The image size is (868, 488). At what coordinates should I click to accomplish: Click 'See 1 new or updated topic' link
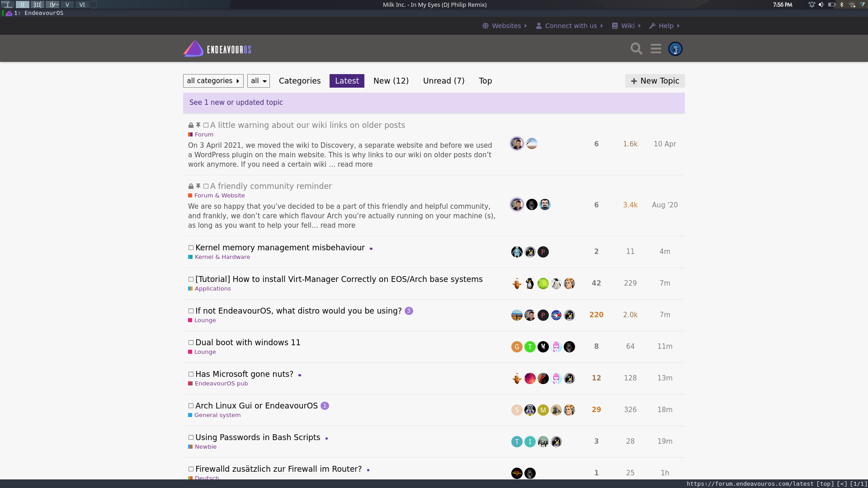pyautogui.click(x=236, y=102)
